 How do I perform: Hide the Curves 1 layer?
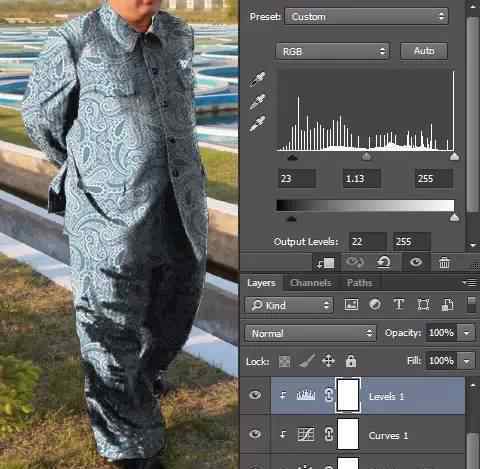[x=255, y=434]
